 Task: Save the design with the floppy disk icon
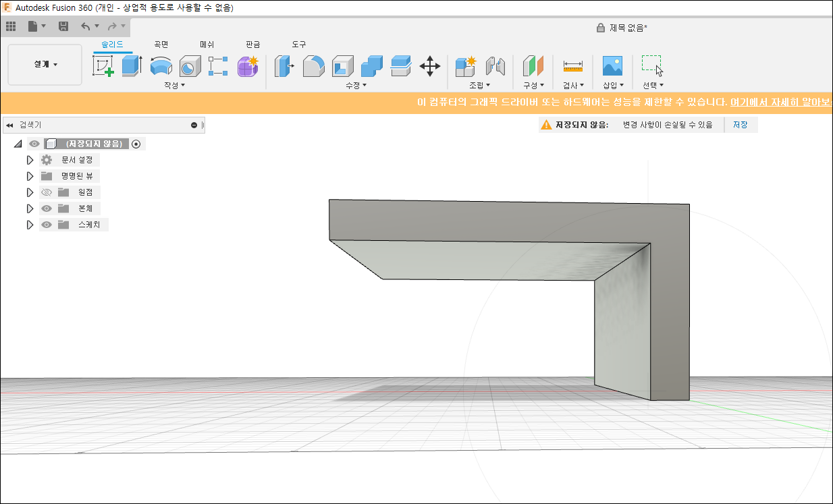[63, 27]
